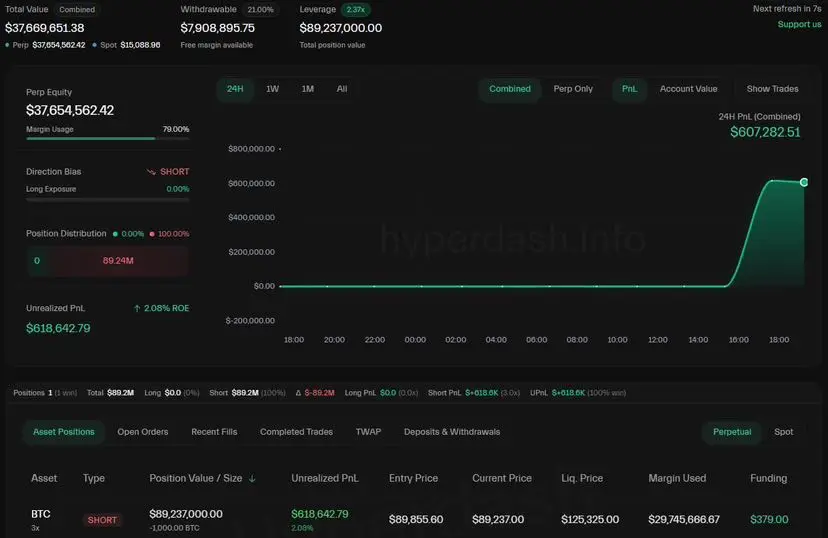828x538 pixels.
Task: Click the $89,237.00 current price cell
Action: (498, 520)
